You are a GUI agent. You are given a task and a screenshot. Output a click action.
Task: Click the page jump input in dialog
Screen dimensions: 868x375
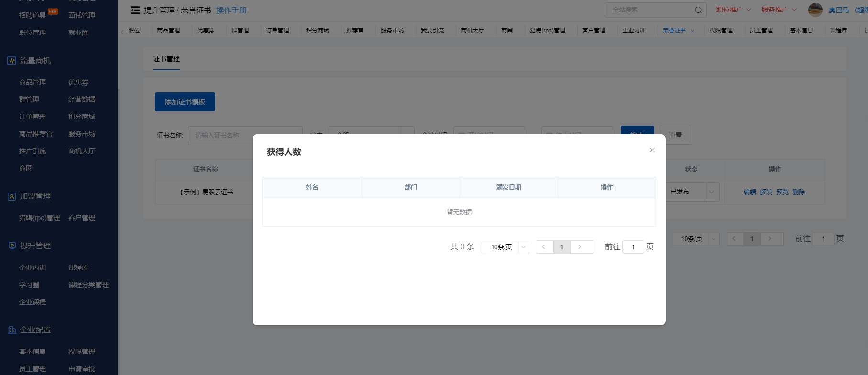pos(633,247)
